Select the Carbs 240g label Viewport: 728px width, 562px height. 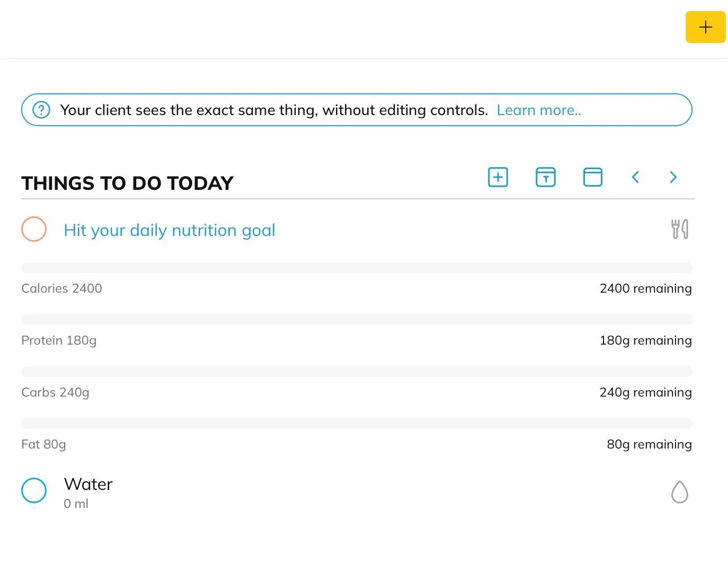55,392
